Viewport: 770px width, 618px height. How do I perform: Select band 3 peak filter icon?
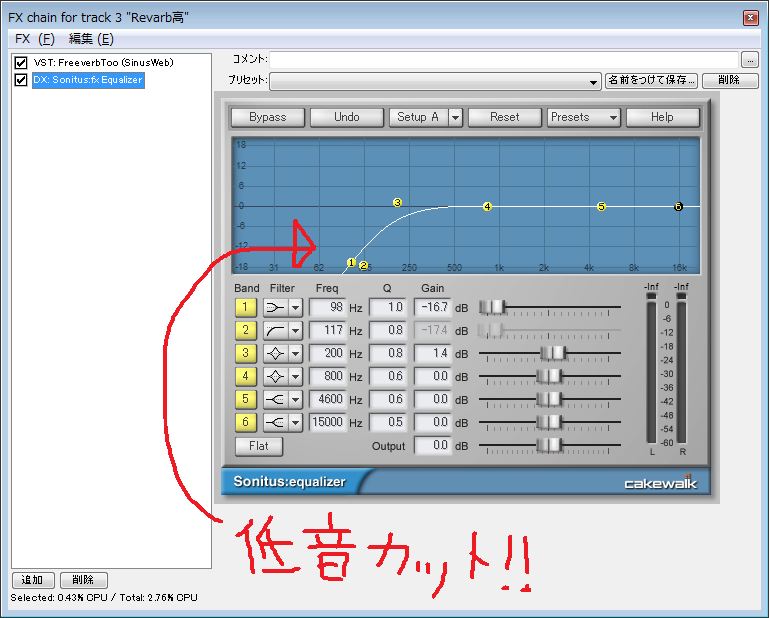pyautogui.click(x=275, y=354)
